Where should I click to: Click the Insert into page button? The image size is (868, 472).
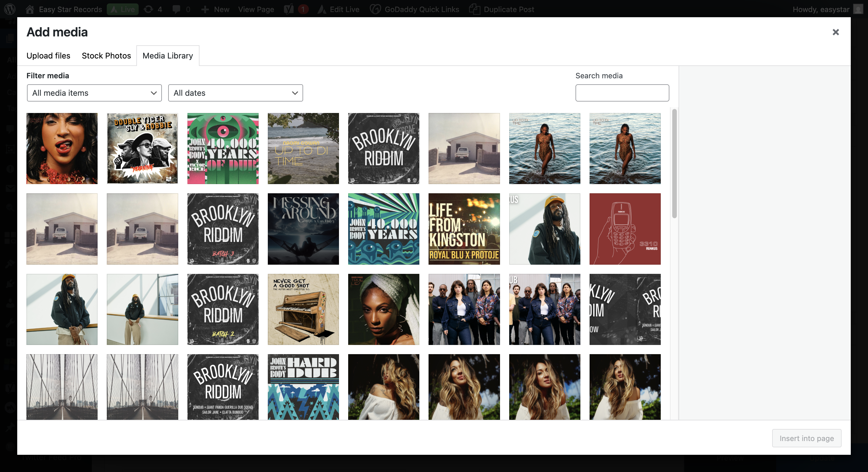click(807, 438)
